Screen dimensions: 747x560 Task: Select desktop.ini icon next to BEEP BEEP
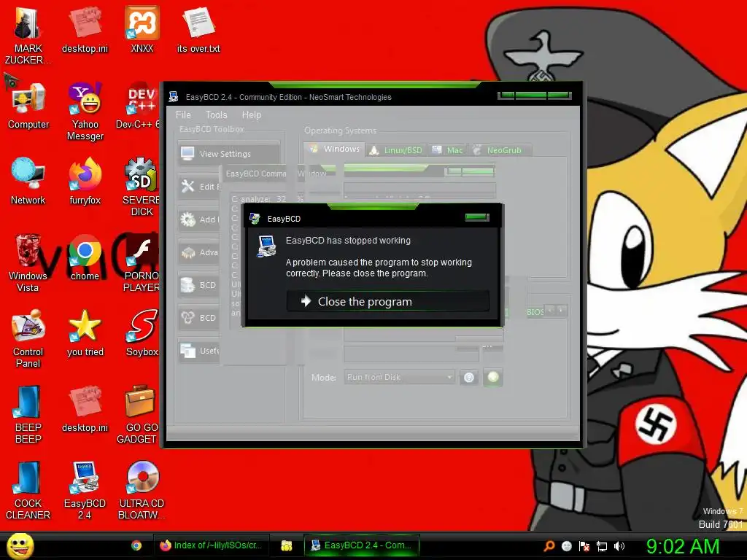[x=85, y=410]
